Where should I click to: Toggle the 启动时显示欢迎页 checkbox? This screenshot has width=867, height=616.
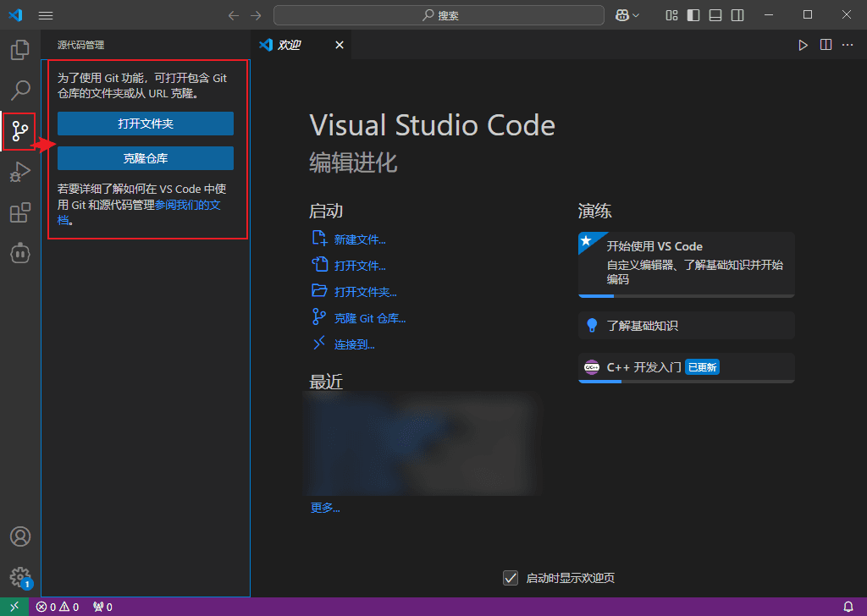click(511, 578)
